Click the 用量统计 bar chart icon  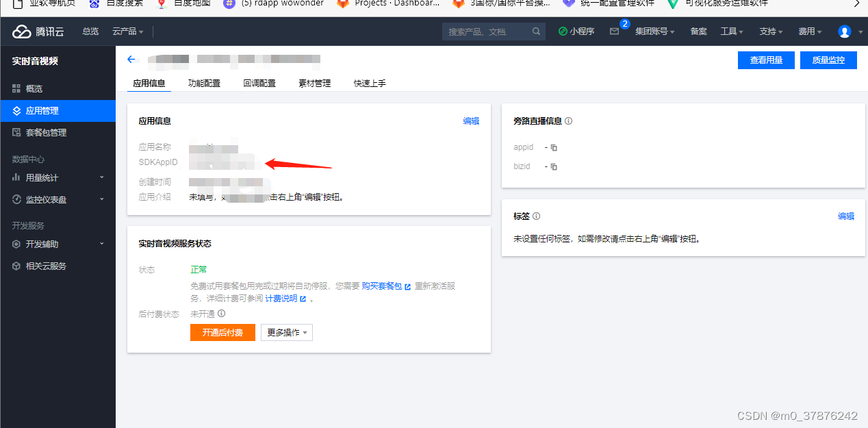16,177
